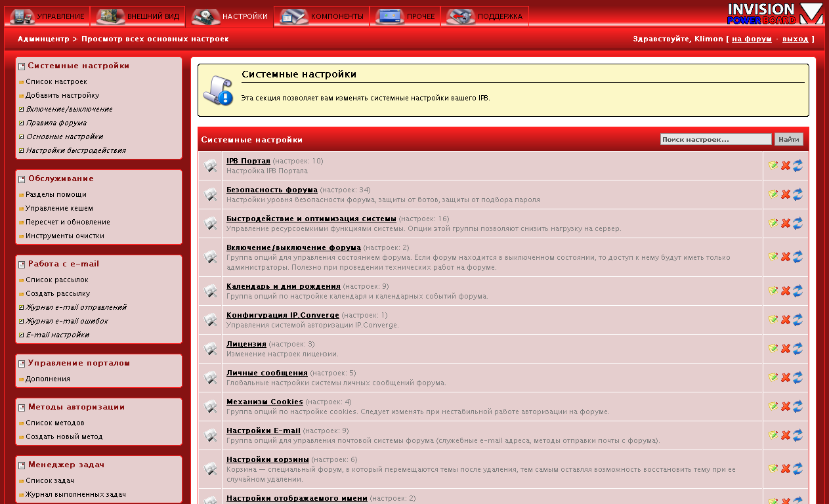
Task: Edit the Календарь и дни рождения group
Action: pos(773,291)
